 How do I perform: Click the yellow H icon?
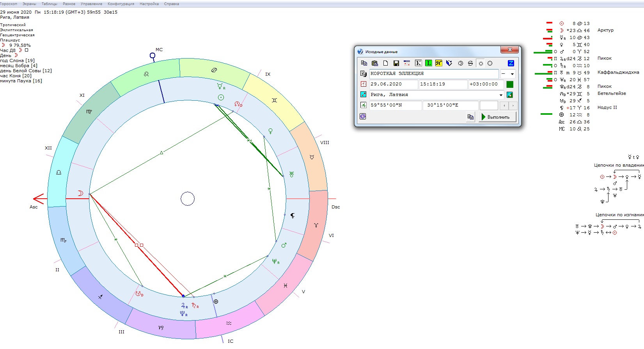[x=438, y=63]
